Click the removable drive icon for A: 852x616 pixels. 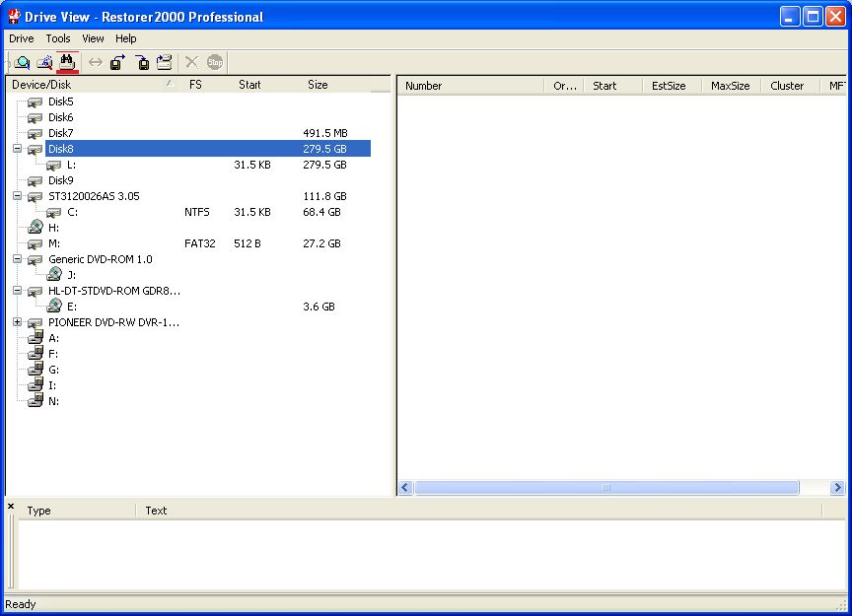coord(35,337)
